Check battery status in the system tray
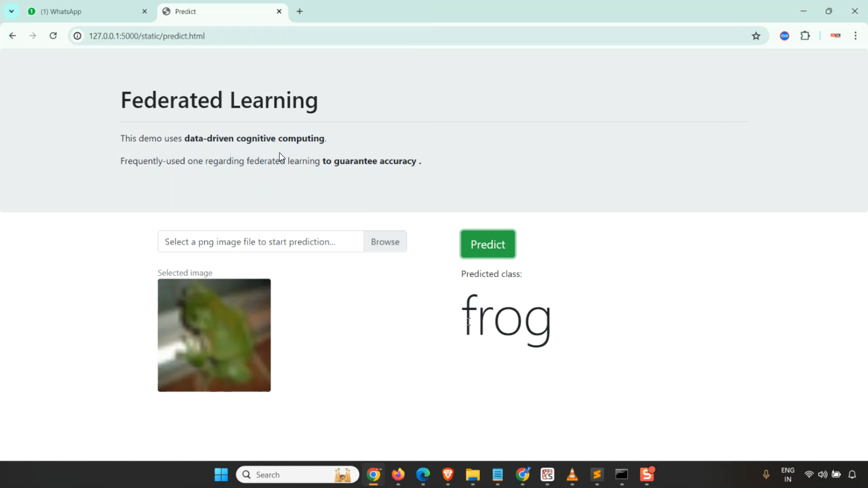 pos(836,475)
